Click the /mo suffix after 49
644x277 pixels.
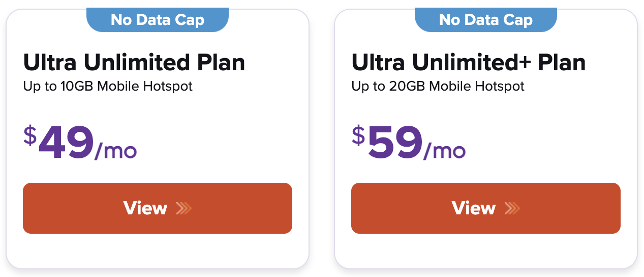(116, 151)
